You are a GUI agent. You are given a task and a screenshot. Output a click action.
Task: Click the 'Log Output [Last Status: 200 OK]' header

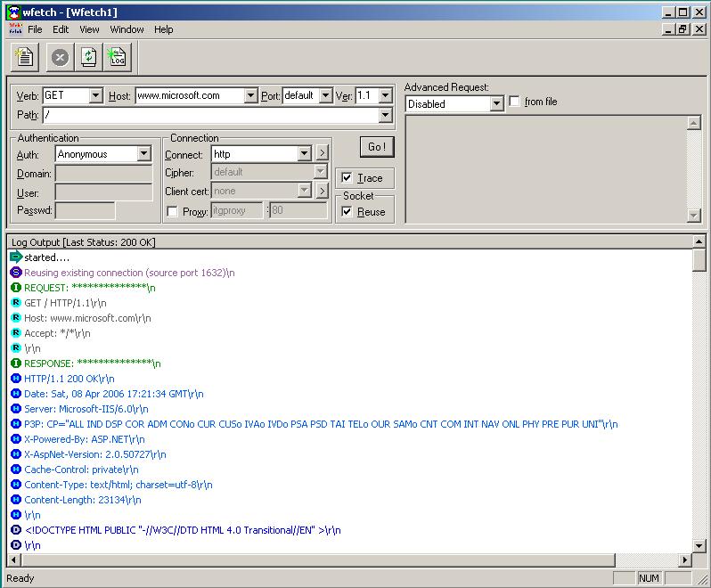pyautogui.click(x=84, y=242)
